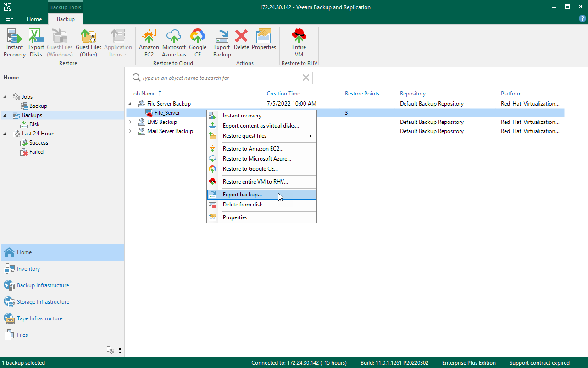Select Last 24 Hours tree node

39,134
